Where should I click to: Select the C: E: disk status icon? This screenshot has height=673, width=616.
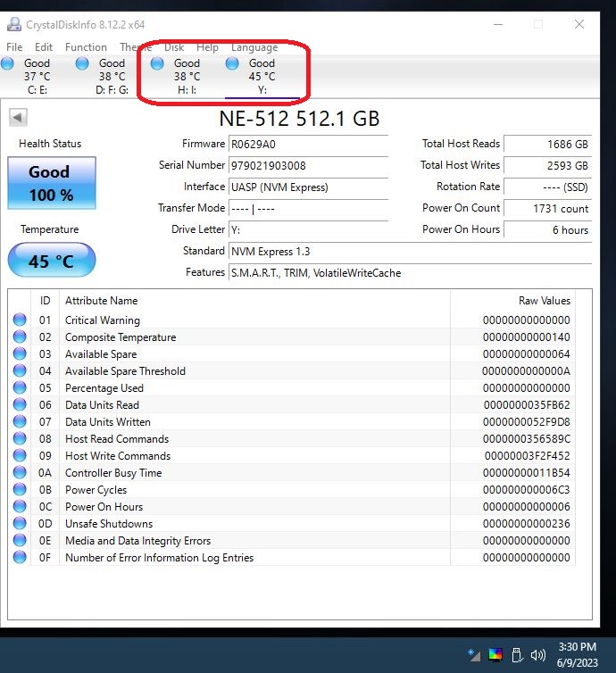point(8,63)
